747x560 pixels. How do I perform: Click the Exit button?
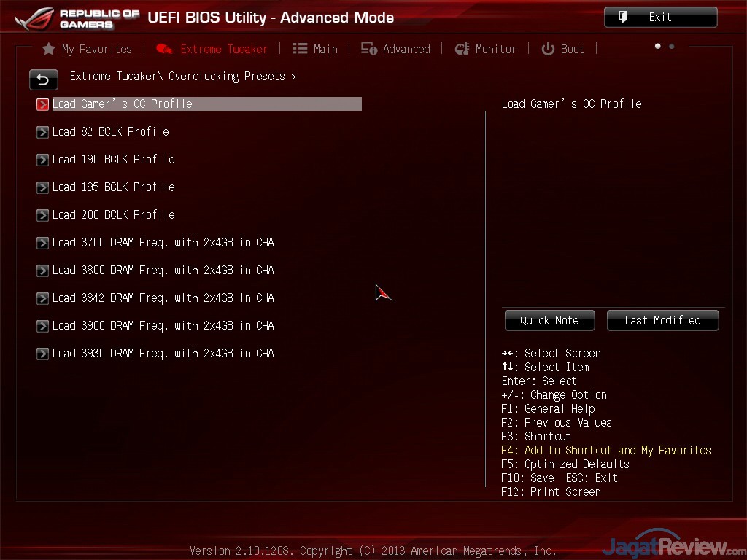[661, 17]
